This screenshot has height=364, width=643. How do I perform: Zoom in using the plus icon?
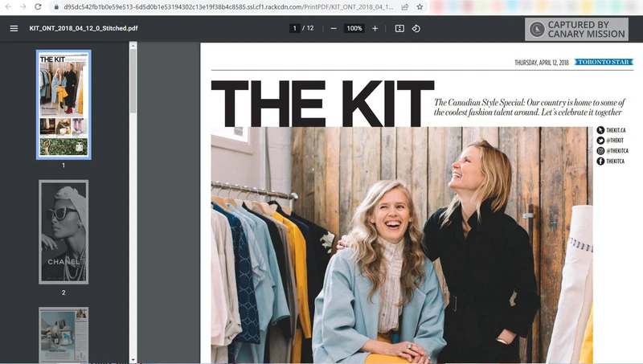[375, 28]
